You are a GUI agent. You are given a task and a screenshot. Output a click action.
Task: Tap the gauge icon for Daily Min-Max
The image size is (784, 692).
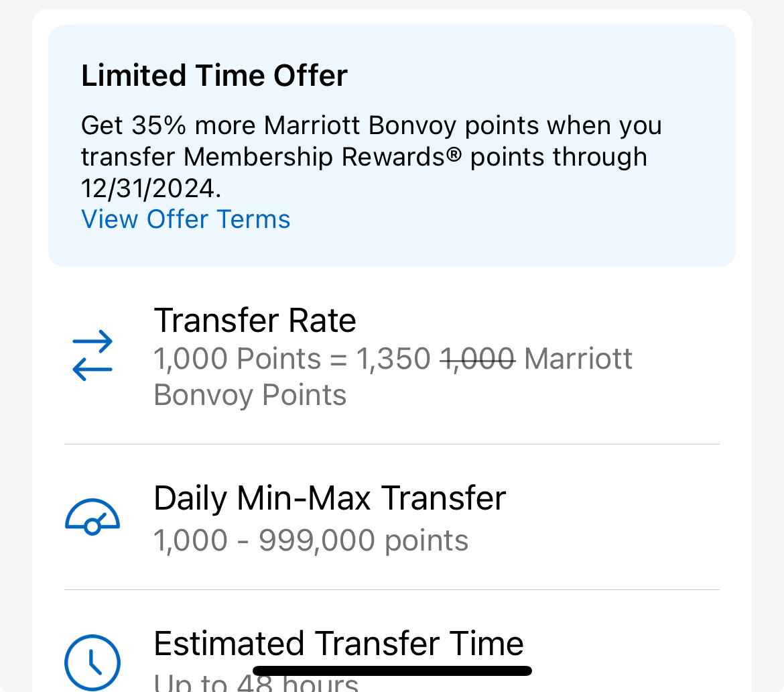92,517
